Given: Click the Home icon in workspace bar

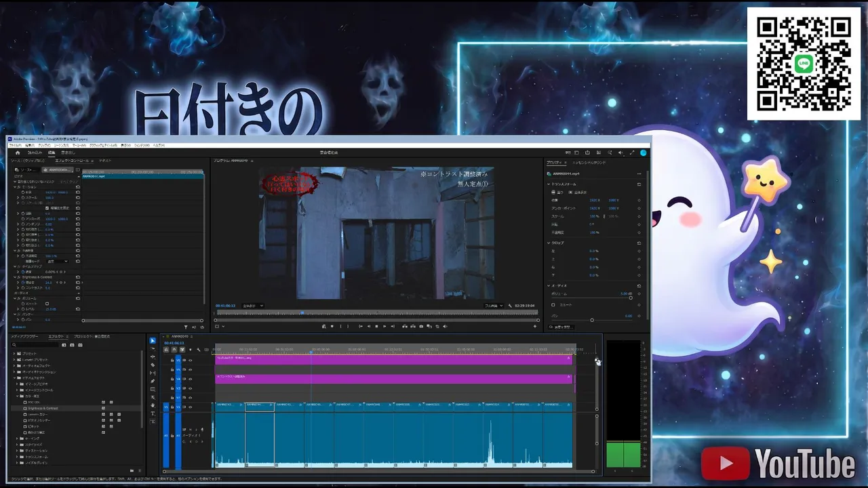Looking at the screenshot, I should [x=18, y=152].
